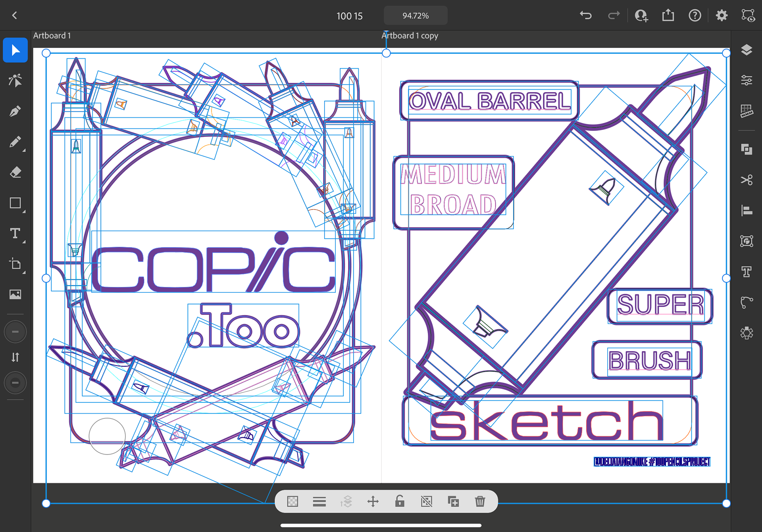The height and width of the screenshot is (532, 762).
Task: Open the Place image tool
Action: [x=15, y=294]
